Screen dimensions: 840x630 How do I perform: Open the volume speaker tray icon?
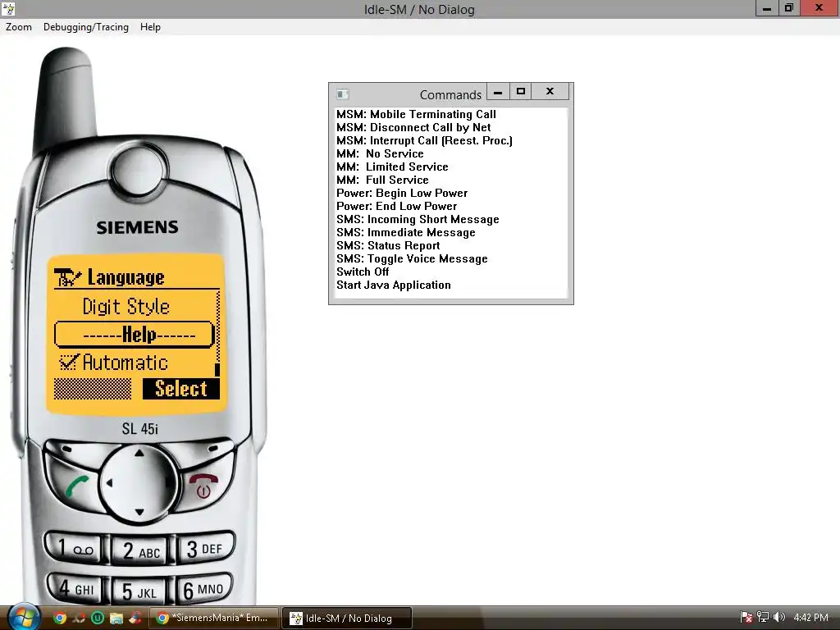tap(779, 618)
